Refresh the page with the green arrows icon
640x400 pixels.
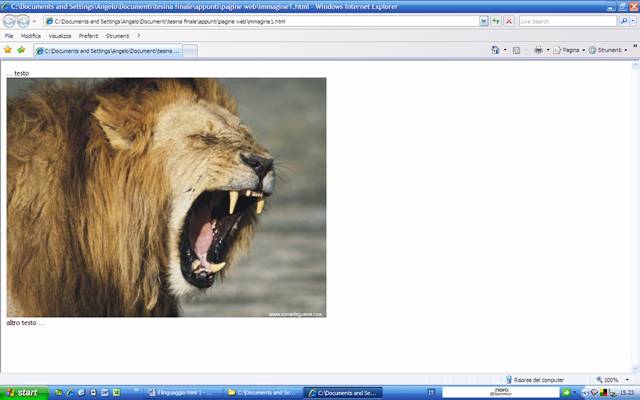496,21
